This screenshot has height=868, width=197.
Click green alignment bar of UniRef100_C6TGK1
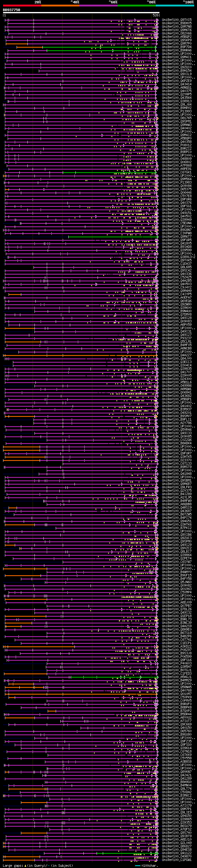[x=110, y=172]
